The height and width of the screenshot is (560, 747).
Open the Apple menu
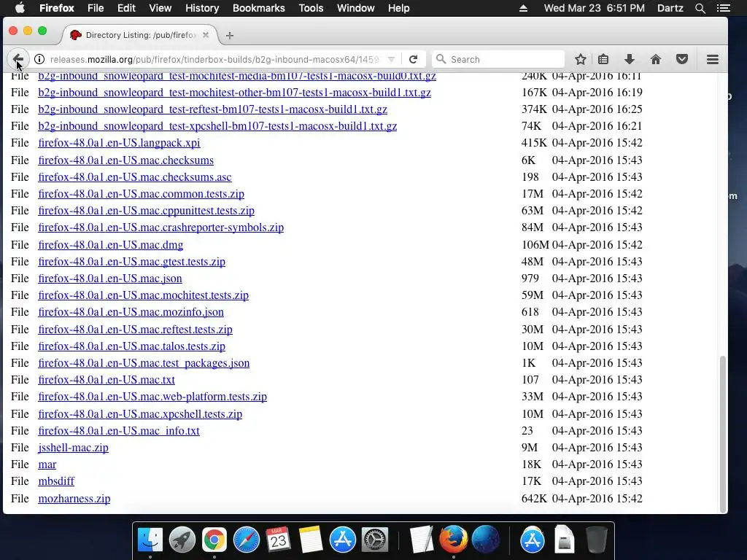coord(20,8)
